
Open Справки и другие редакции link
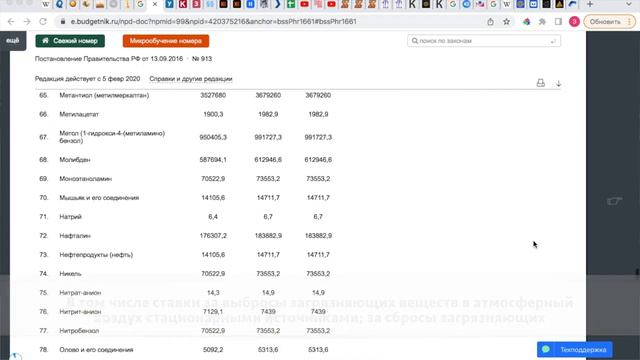191,79
